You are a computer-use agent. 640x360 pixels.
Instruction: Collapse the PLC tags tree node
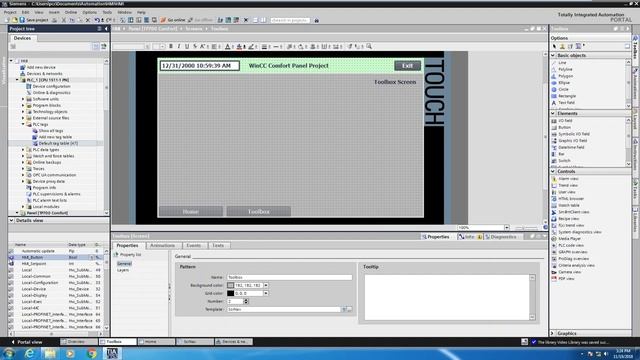click(23, 124)
